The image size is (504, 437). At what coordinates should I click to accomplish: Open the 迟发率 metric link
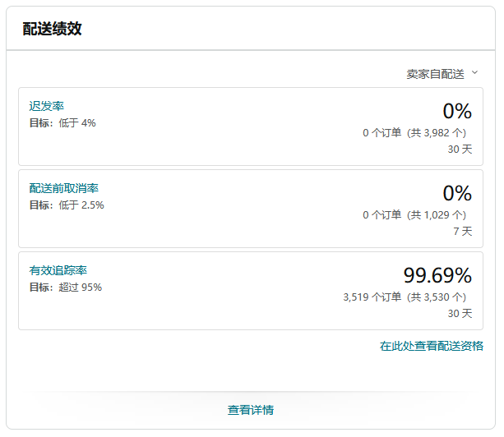tap(47, 106)
